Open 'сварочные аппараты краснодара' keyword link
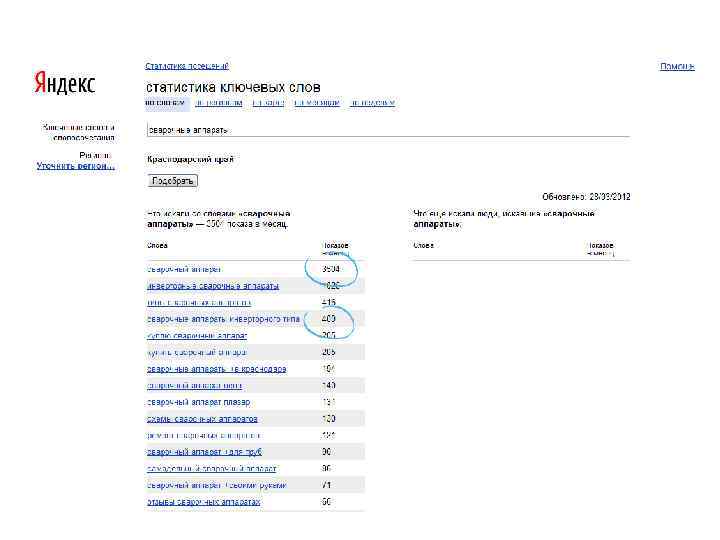 coord(217,369)
